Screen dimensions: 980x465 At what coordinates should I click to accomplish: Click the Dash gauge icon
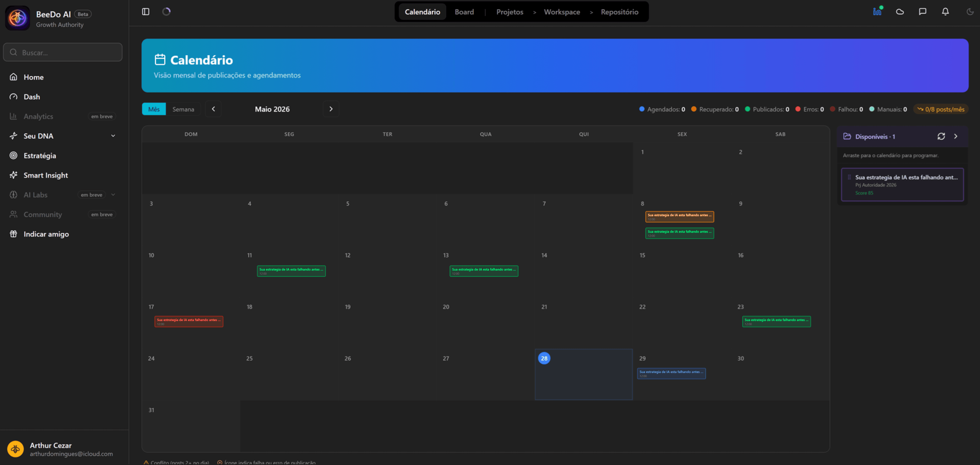tap(13, 97)
